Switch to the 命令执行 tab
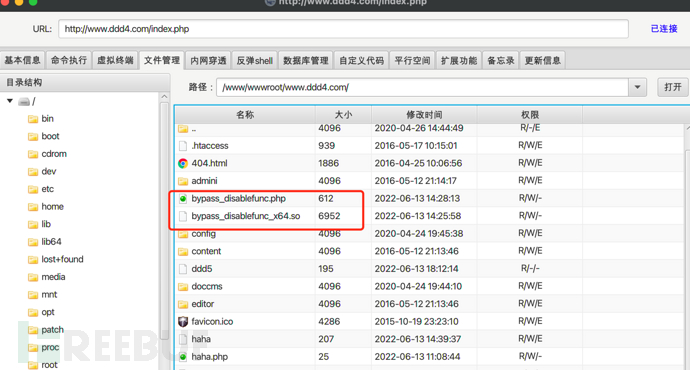The image size is (690, 370). [69, 60]
